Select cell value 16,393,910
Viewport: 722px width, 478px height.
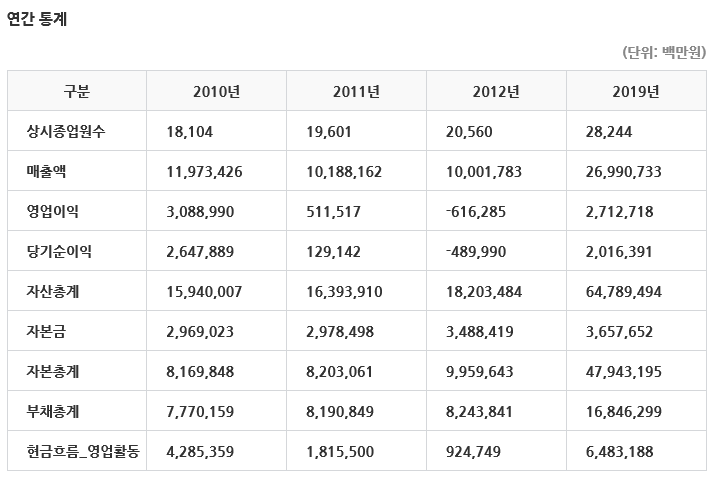[344, 292]
